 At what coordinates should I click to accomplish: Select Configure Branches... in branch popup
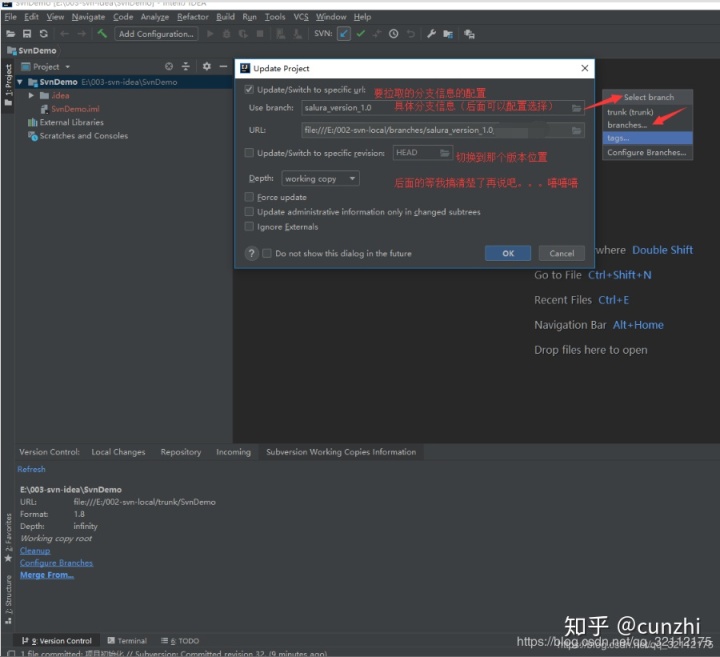coord(647,152)
